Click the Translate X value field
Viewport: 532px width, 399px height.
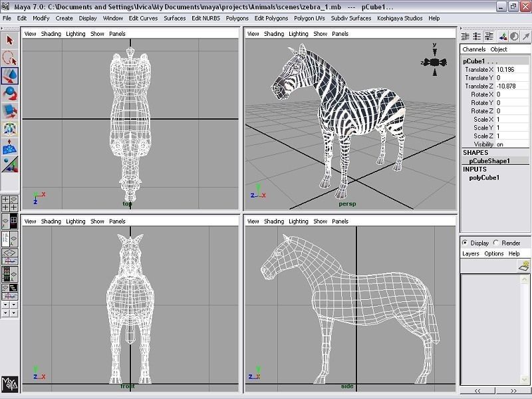(x=512, y=70)
